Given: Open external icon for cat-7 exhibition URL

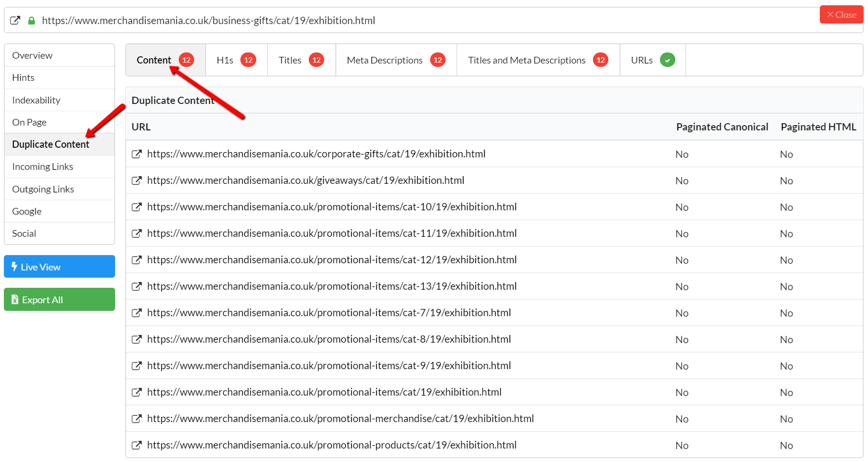Looking at the screenshot, I should [x=137, y=313].
